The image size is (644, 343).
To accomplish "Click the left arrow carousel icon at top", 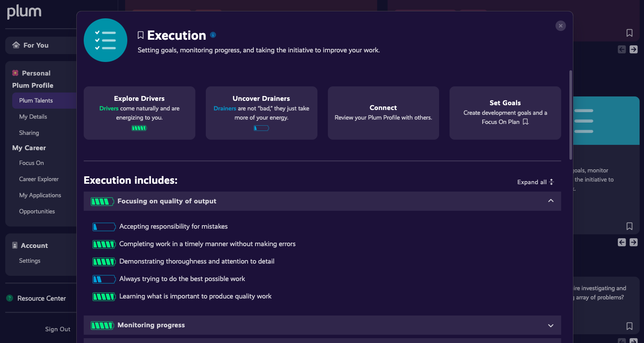I will pos(622,49).
